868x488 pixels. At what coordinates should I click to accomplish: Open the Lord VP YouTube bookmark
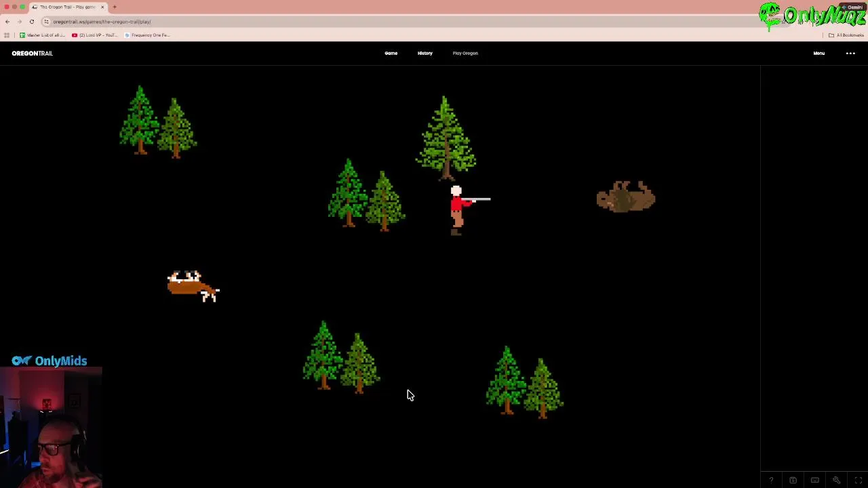click(94, 35)
